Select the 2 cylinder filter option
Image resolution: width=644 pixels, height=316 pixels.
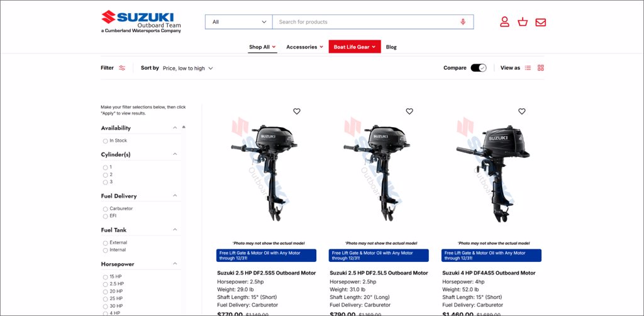click(106, 174)
